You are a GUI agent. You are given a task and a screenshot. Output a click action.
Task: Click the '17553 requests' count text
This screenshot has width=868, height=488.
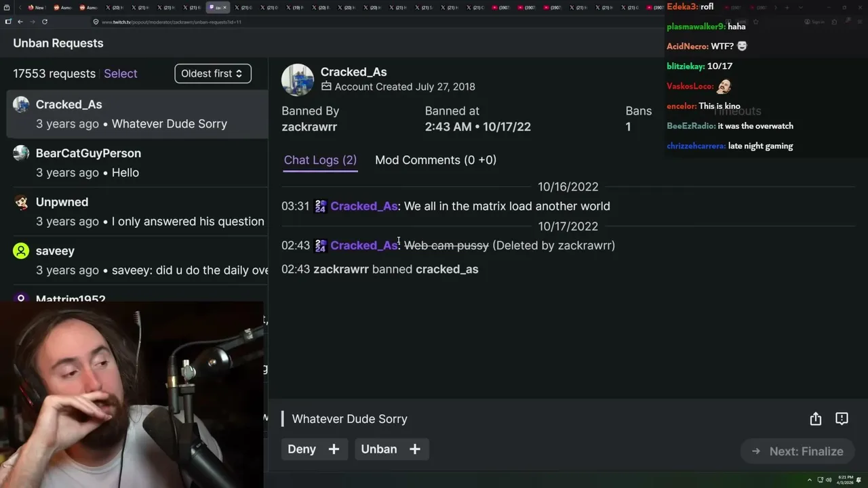pos(54,73)
